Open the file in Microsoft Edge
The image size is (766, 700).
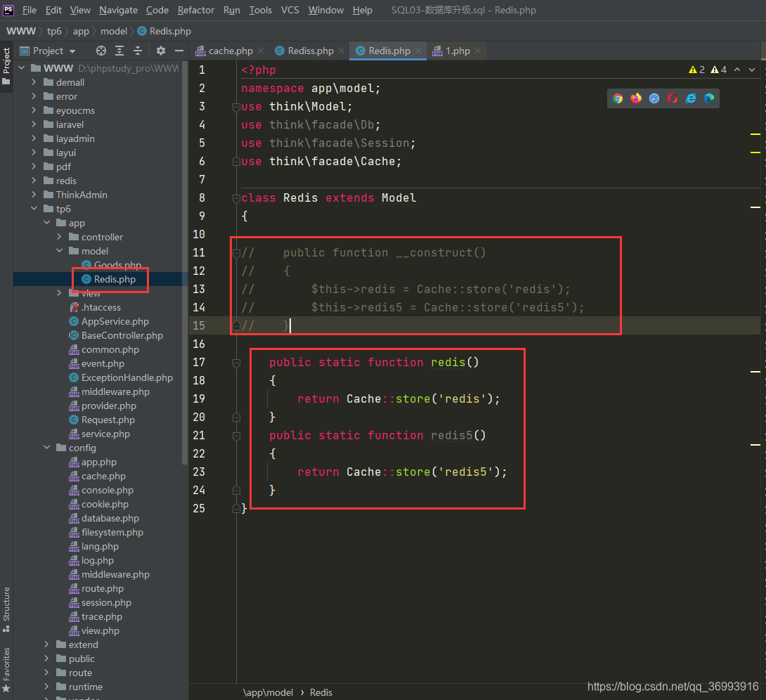click(x=709, y=98)
